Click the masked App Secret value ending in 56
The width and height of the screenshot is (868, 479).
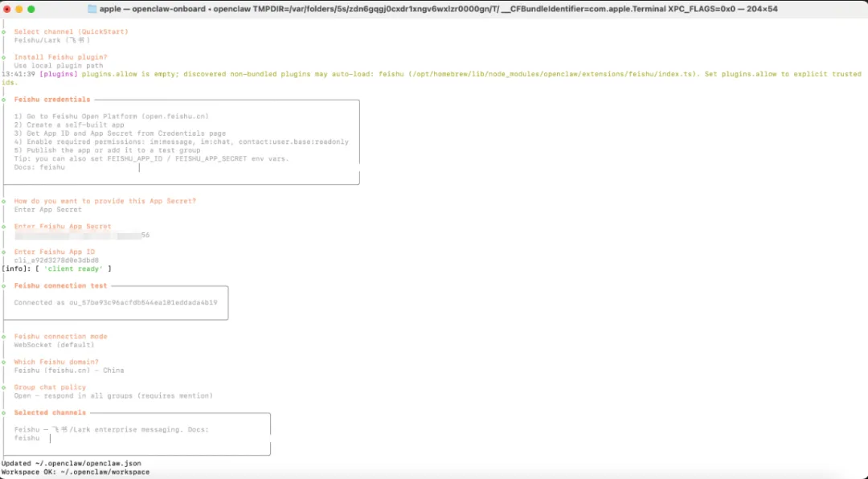(82, 235)
